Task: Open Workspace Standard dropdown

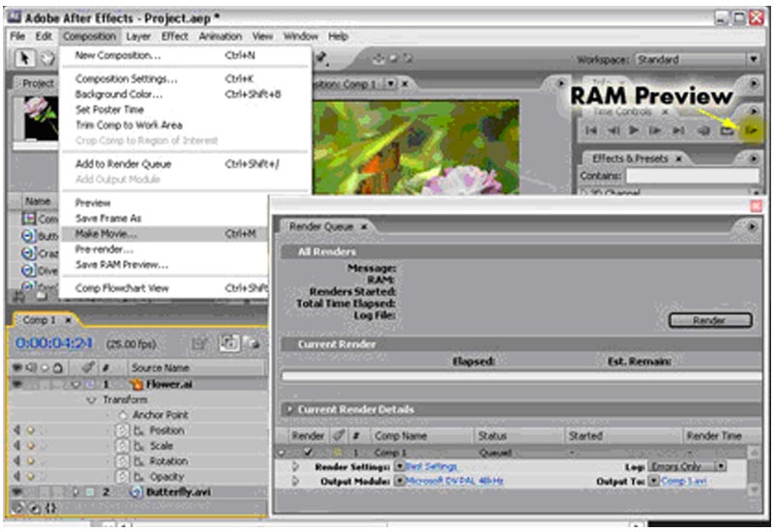Action: pos(698,60)
